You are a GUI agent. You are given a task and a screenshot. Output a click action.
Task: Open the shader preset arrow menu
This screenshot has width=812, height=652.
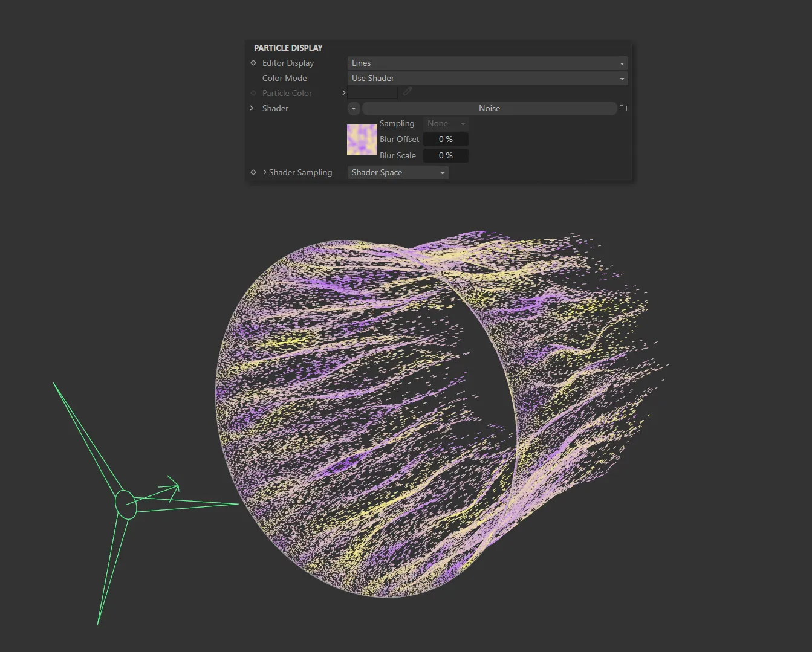coord(353,108)
